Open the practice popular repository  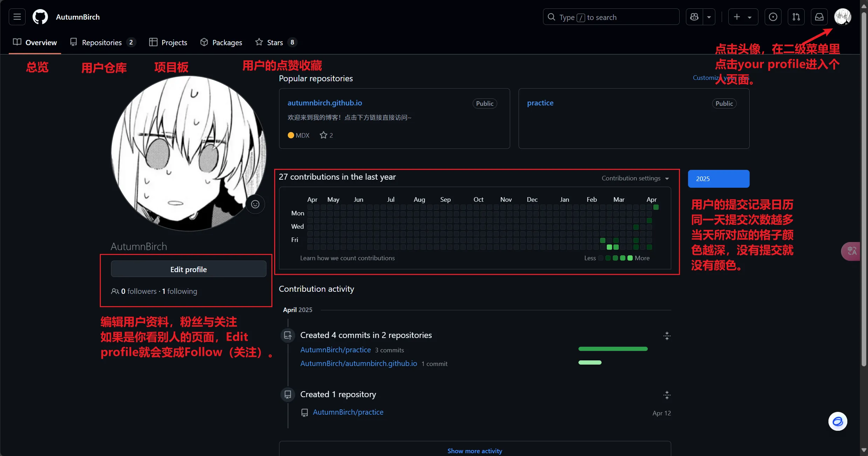click(540, 103)
